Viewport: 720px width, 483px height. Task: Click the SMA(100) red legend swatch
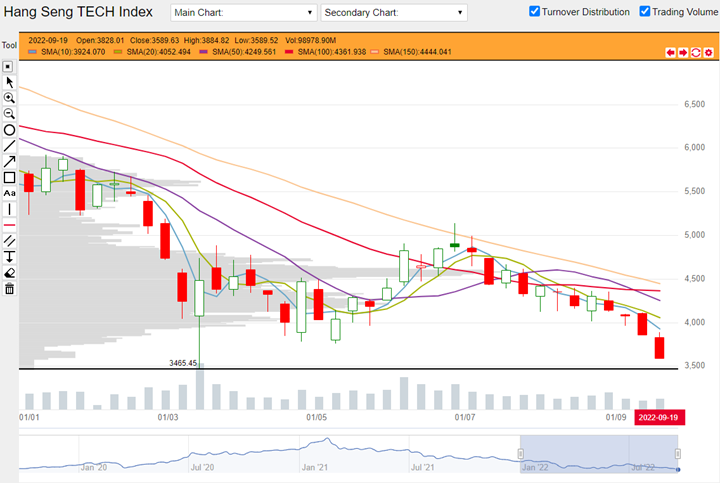tap(289, 52)
